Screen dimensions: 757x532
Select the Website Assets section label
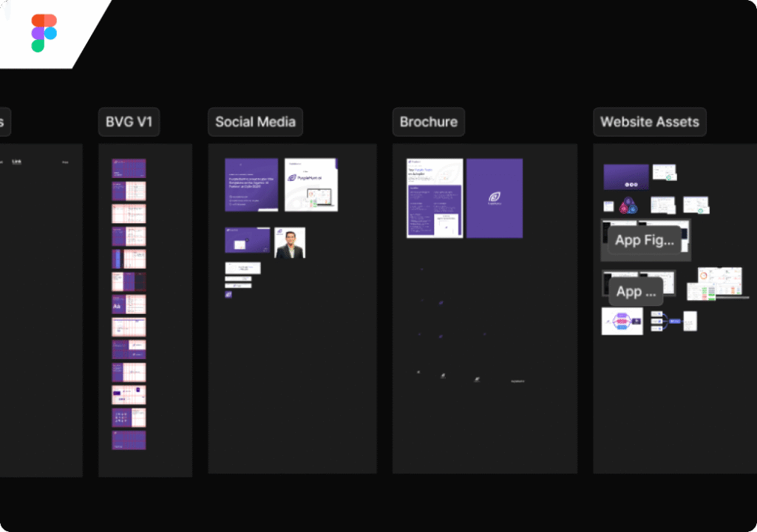tap(649, 122)
